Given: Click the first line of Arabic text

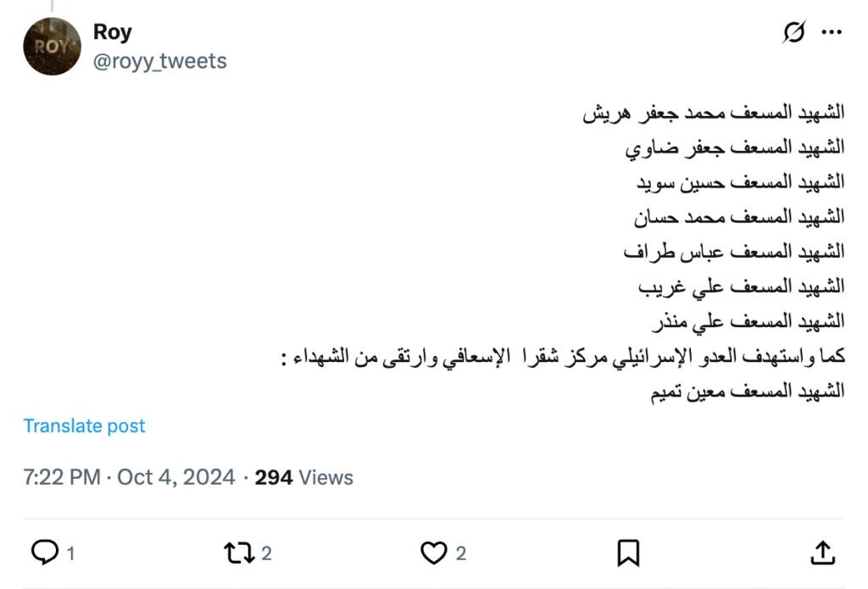Looking at the screenshot, I should pyautogui.click(x=714, y=113).
